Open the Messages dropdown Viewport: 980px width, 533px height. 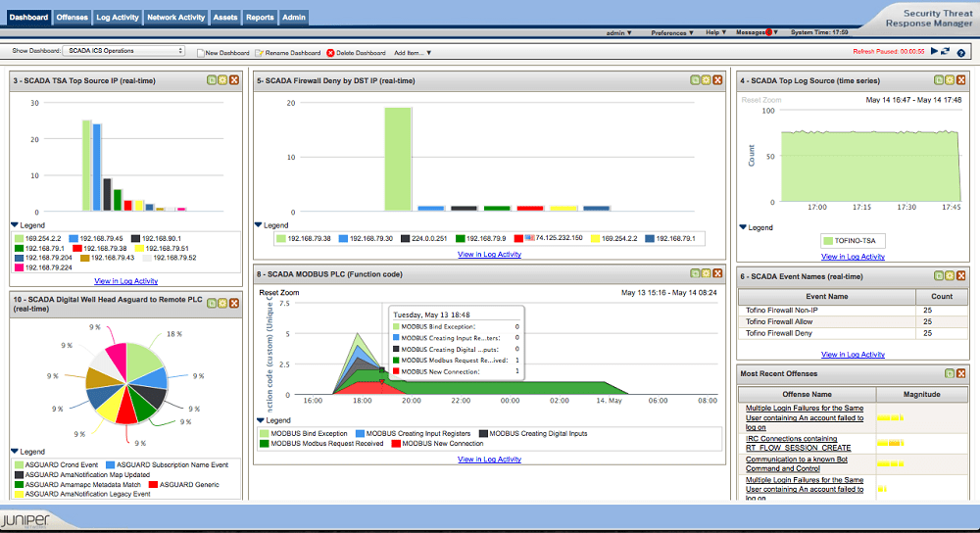pyautogui.click(x=757, y=32)
